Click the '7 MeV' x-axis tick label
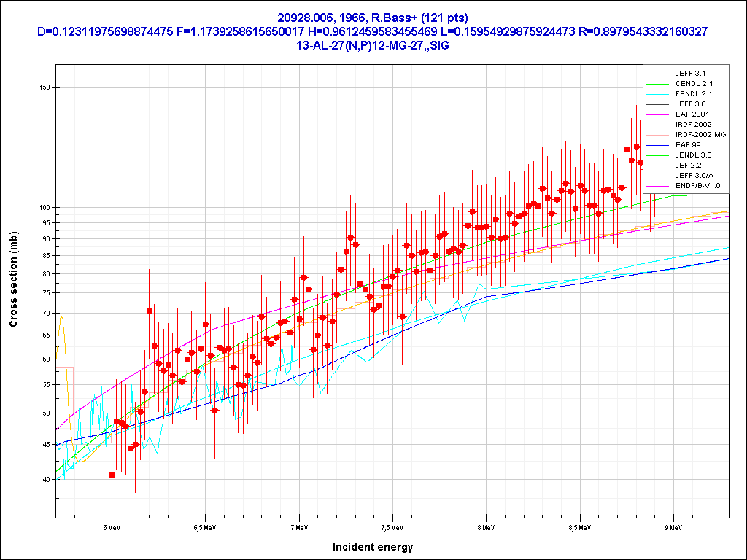 coord(299,526)
